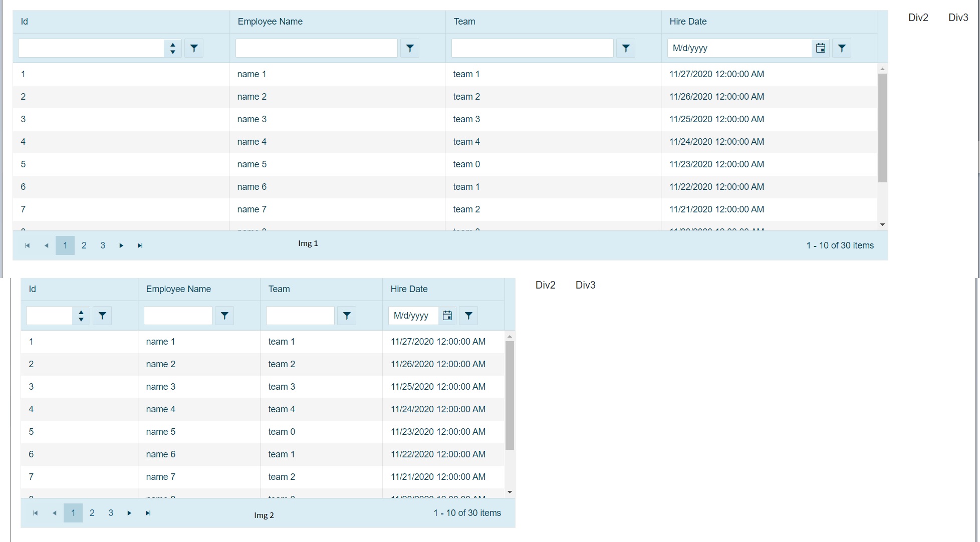The width and height of the screenshot is (980, 542).
Task: Decrease Id value spinner in bottom grid
Action: click(x=81, y=320)
